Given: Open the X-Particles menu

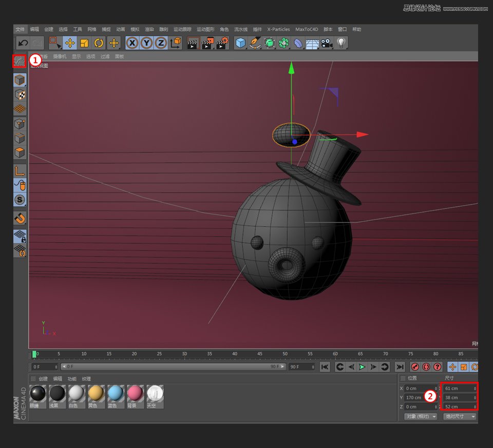Looking at the screenshot, I should point(278,29).
